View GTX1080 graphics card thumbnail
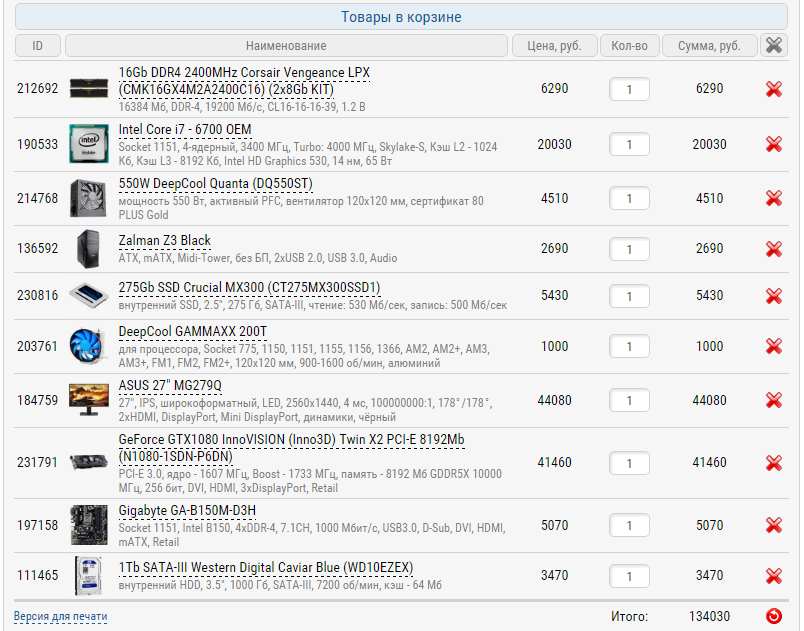Viewport: 804px width, 631px height. pos(89,462)
